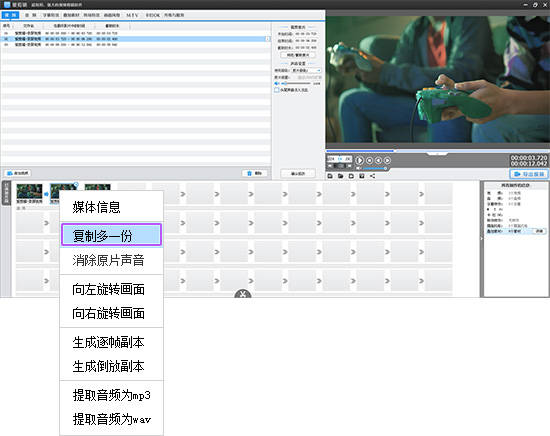Click the vertical tab left of the timeline

pos(6,193)
